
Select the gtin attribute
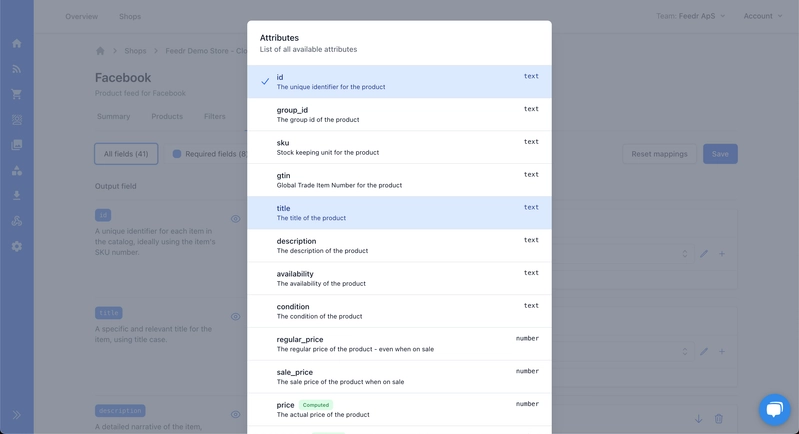pyautogui.click(x=400, y=180)
